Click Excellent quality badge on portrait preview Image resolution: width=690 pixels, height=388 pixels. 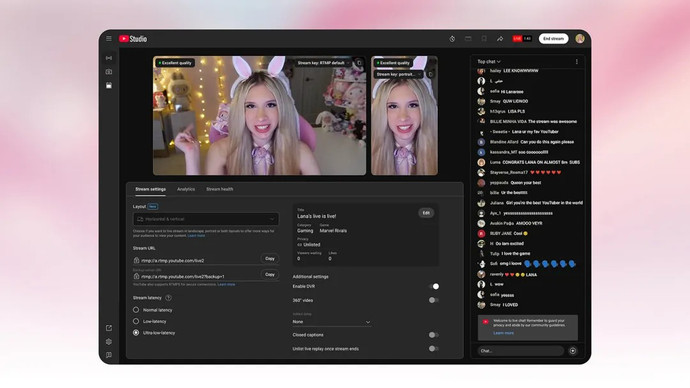393,63
